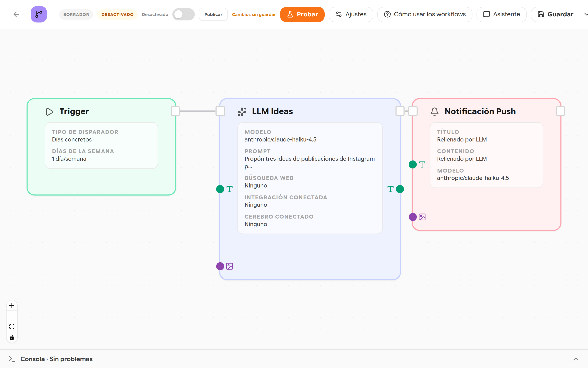Click the image icon in Notificación Push node
Viewport: 588px width, 368px height.
tap(422, 217)
